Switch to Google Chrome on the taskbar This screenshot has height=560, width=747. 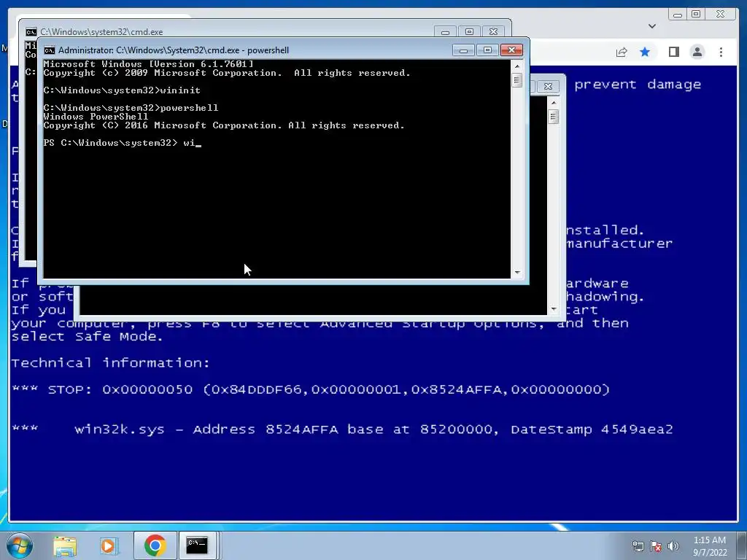(155, 545)
